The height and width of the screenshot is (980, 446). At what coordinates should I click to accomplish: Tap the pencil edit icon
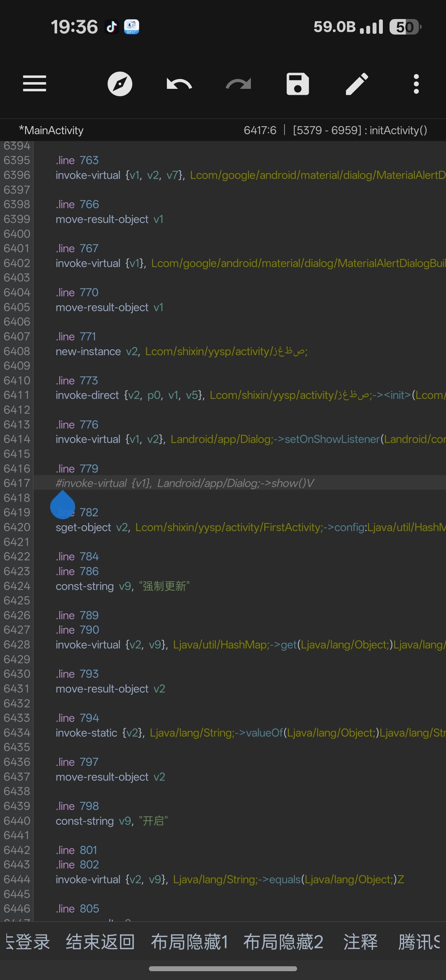357,84
